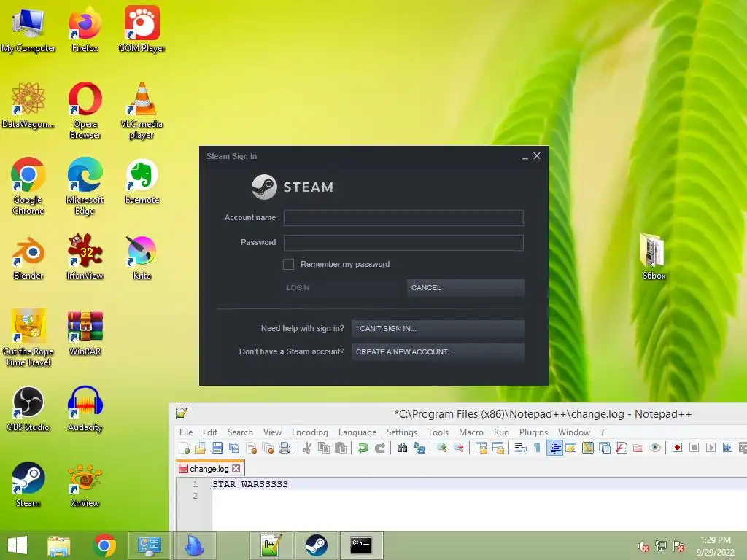Open Find with the binoculars icon
The width and height of the screenshot is (747, 560).
click(x=402, y=448)
